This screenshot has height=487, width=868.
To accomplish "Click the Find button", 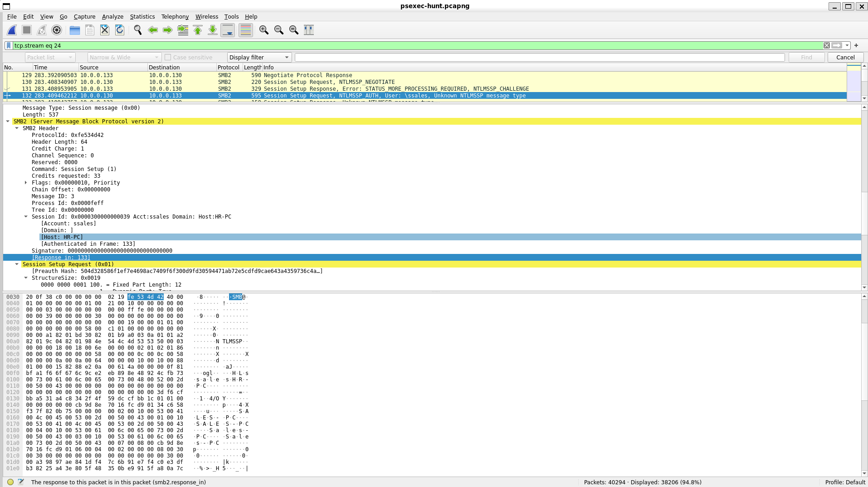I will tap(806, 57).
